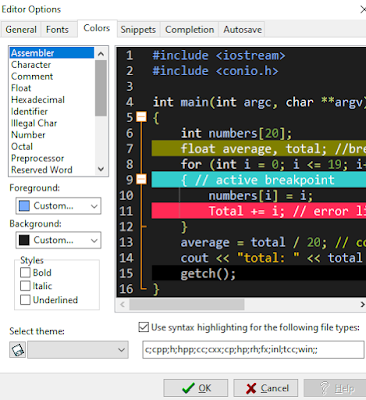Image resolution: width=366 pixels, height=400 pixels.
Task: Switch to the Completion tab
Action: pyautogui.click(x=190, y=30)
